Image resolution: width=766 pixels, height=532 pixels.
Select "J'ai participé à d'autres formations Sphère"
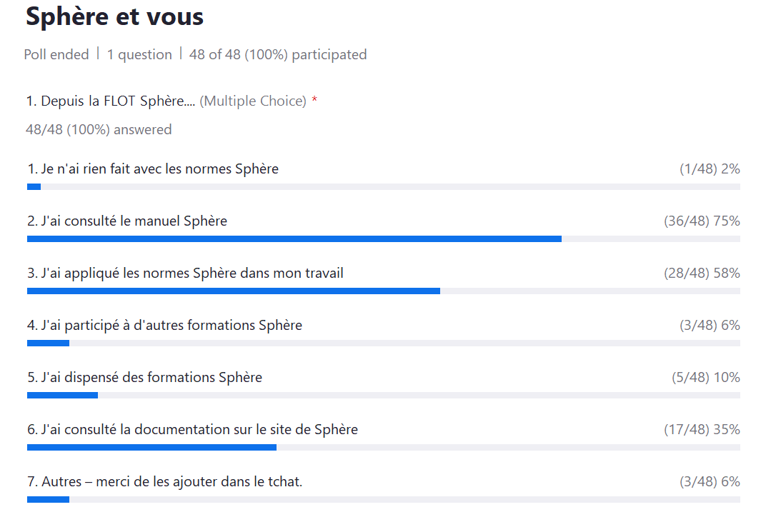[164, 326]
